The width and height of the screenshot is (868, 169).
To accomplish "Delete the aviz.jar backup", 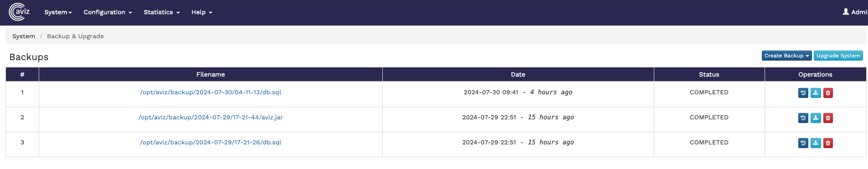I will tap(828, 118).
